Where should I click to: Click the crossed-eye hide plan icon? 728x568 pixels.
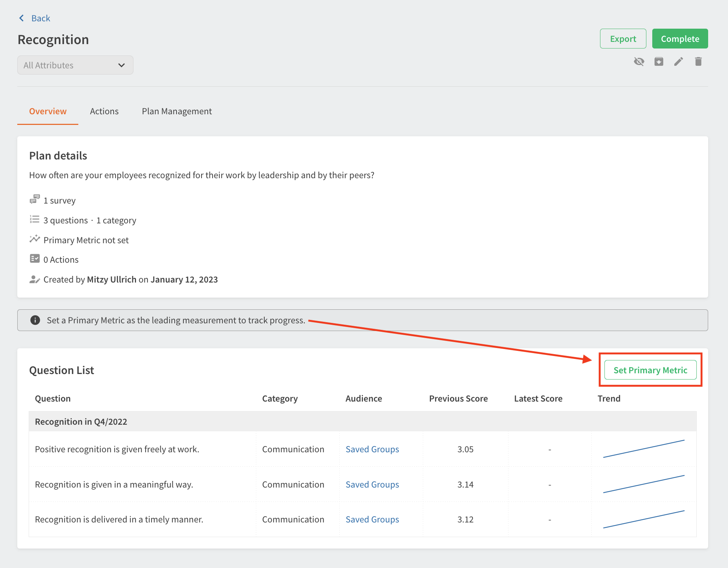[639, 61]
